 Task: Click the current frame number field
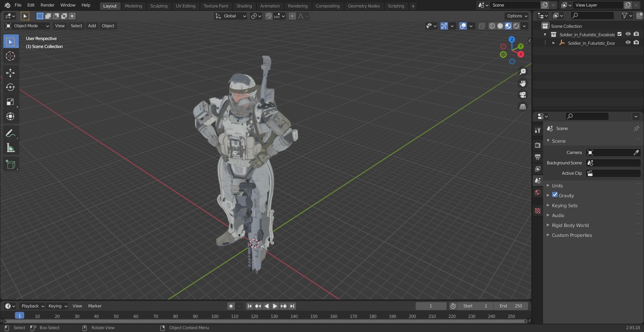click(x=430, y=306)
